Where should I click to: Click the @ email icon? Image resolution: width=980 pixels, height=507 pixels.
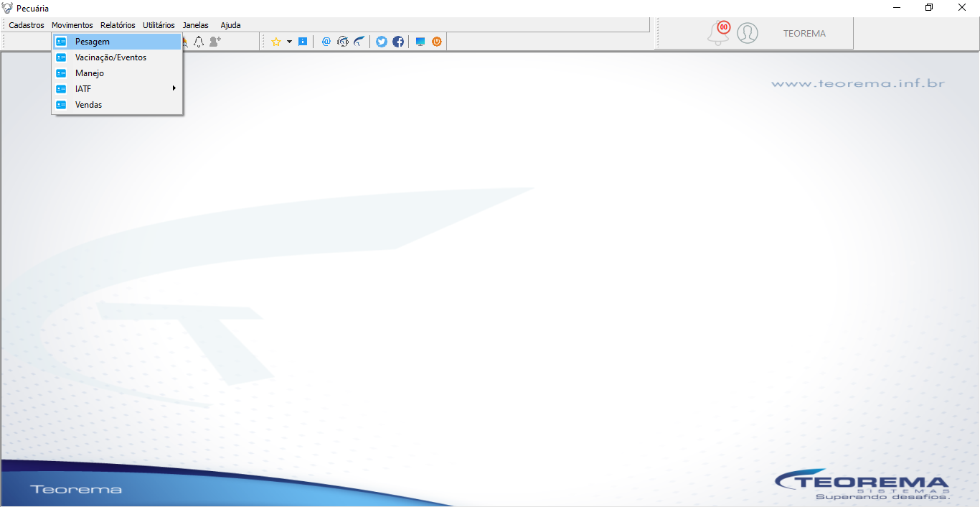point(326,42)
